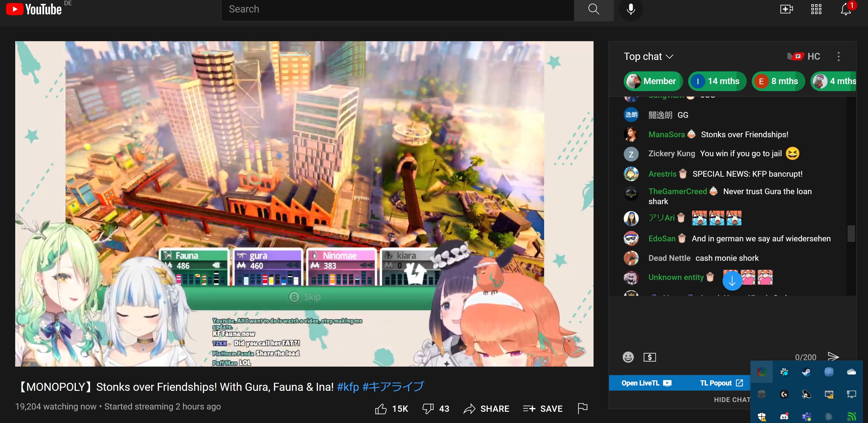868x423 pixels.
Task: Open the Super Chat dollar icon
Action: (650, 357)
